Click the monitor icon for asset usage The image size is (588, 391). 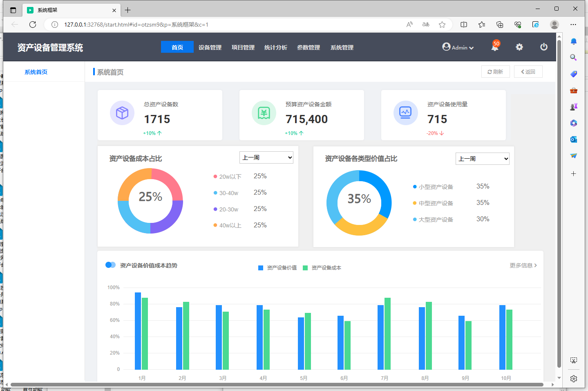(x=406, y=113)
